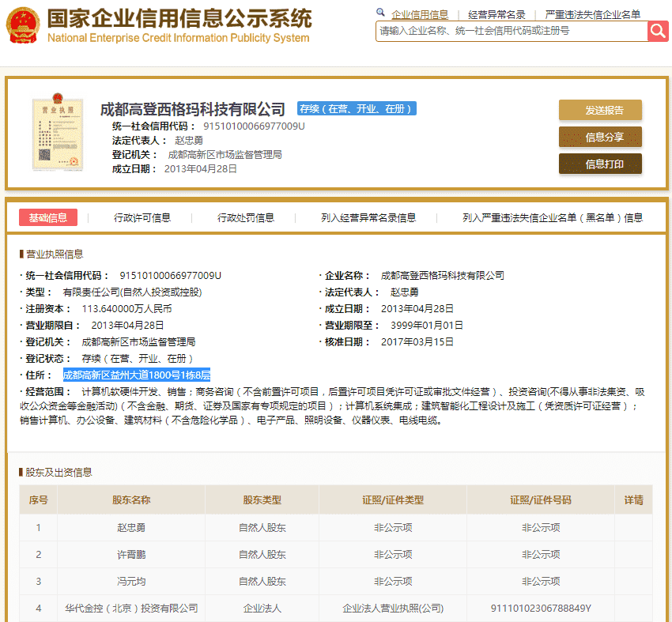Click the national emblem logo
The image size is (672, 622).
pos(23,25)
